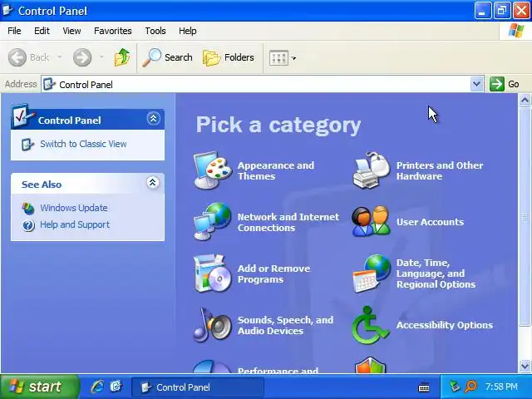Screen dimensions: 532x399
Task: Open the Printers and Other Hardware icon
Action: [x=372, y=170]
